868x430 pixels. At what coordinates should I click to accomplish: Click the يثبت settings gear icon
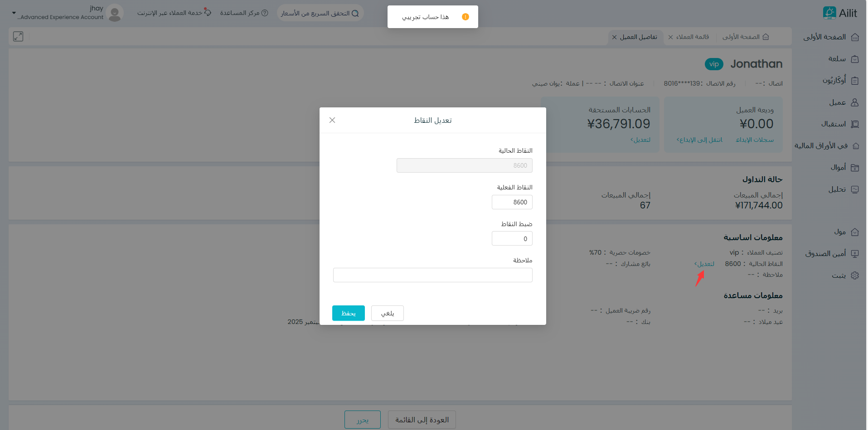tap(855, 275)
